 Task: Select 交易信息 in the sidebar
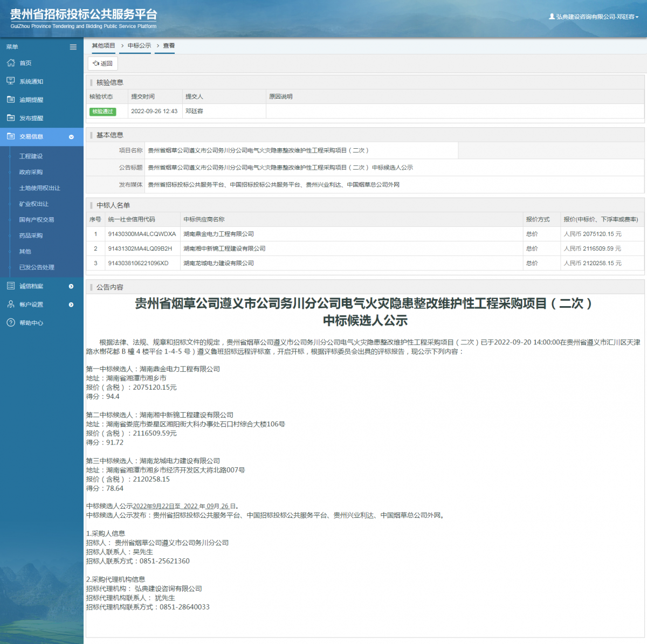pyautogui.click(x=42, y=136)
